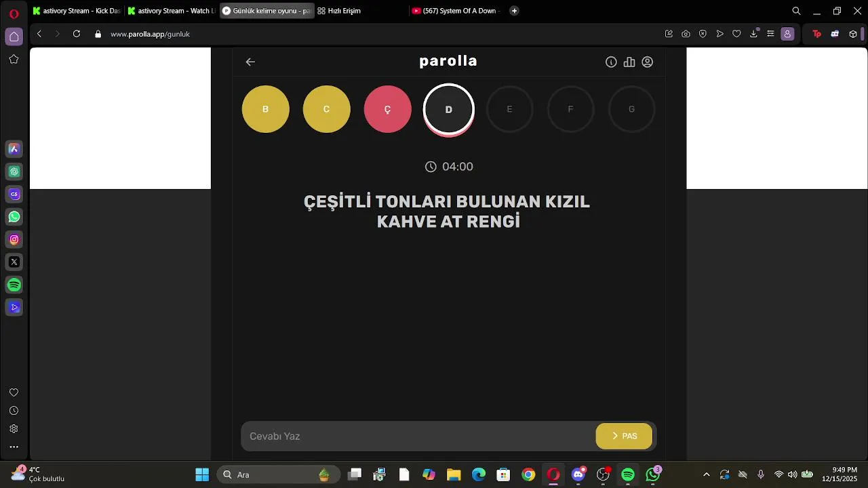Click the address bar showing www.parolla.app/gunluk

coord(150,34)
